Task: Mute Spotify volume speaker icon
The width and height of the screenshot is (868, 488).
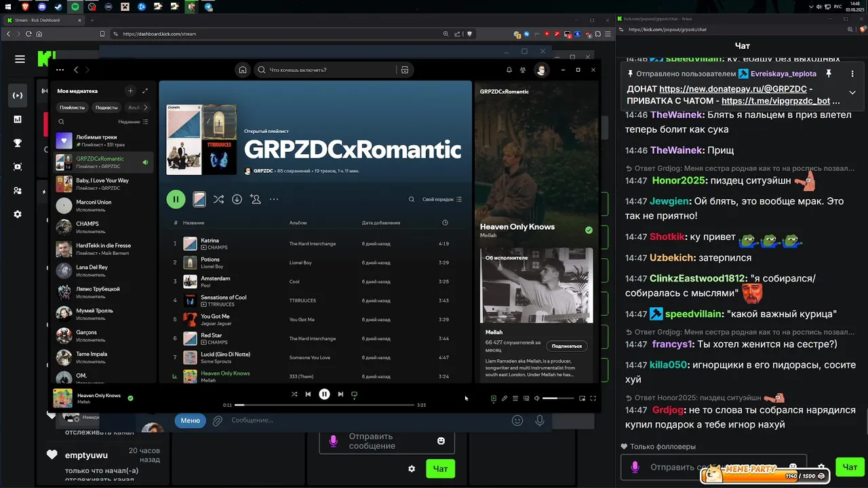Action: 537,399
